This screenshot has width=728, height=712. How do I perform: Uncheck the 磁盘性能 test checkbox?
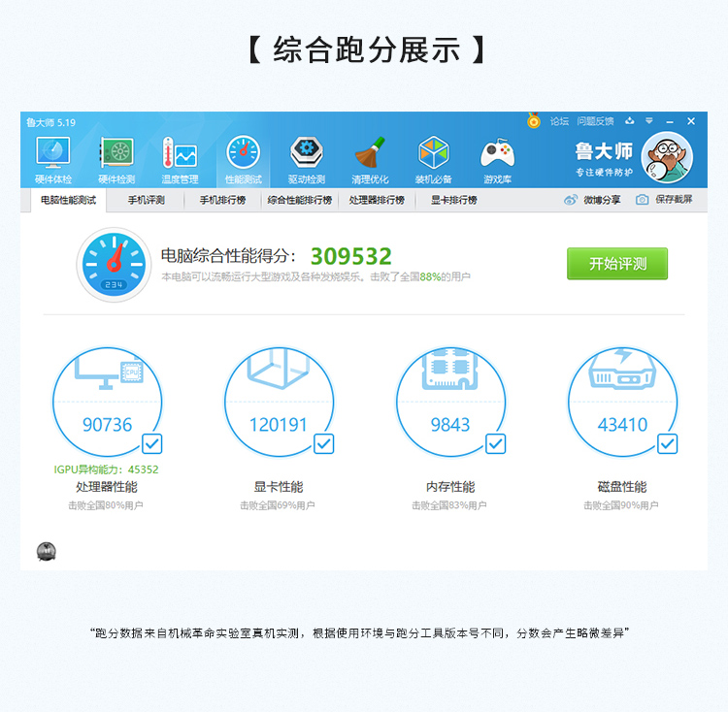[x=667, y=444]
